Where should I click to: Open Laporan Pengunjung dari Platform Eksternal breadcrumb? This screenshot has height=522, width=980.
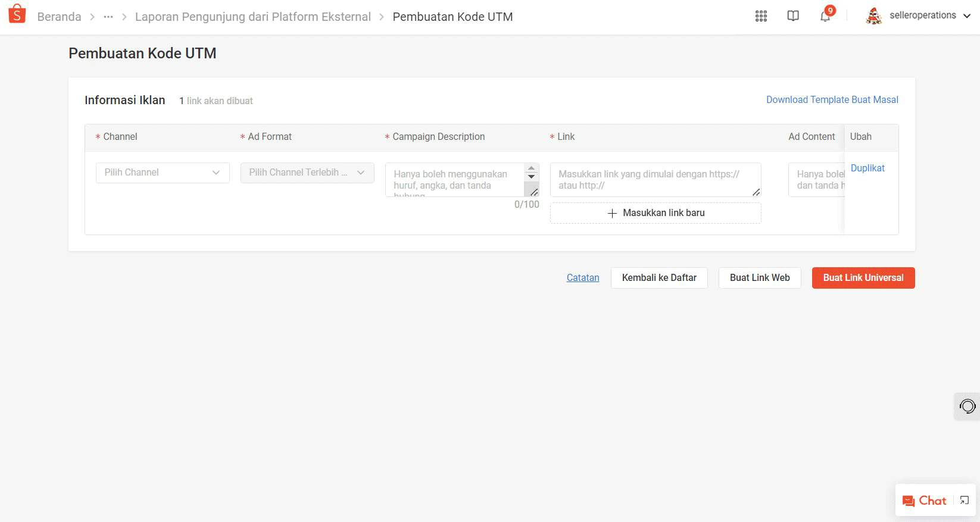[x=252, y=17]
